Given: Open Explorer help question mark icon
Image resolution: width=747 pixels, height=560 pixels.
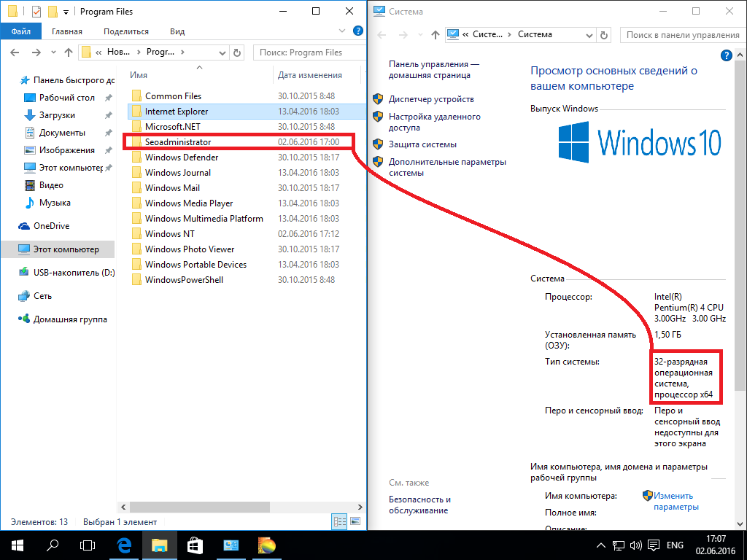Looking at the screenshot, I should click(357, 31).
